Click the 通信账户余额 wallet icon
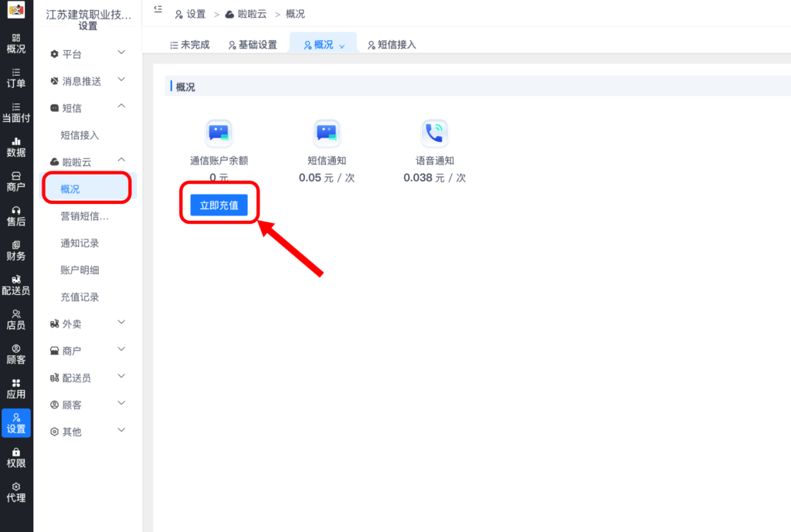Viewport: 791px width, 532px height. 219,131
